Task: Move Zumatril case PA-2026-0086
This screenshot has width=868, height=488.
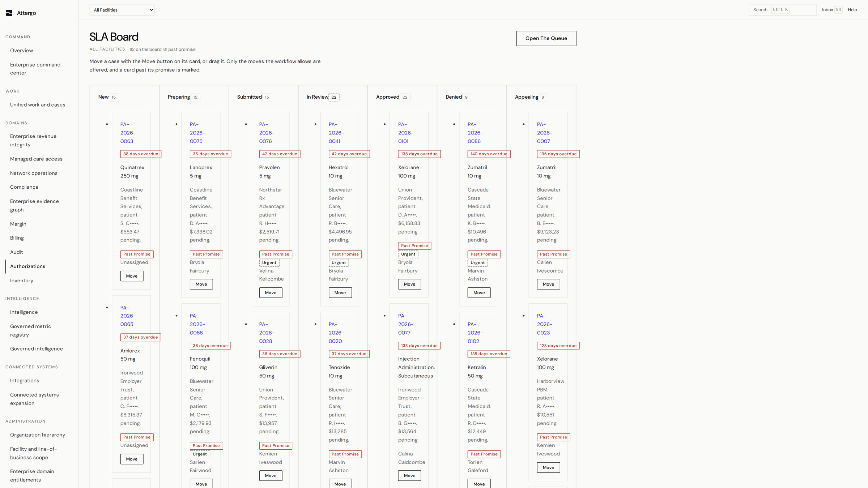Action: 479,293
